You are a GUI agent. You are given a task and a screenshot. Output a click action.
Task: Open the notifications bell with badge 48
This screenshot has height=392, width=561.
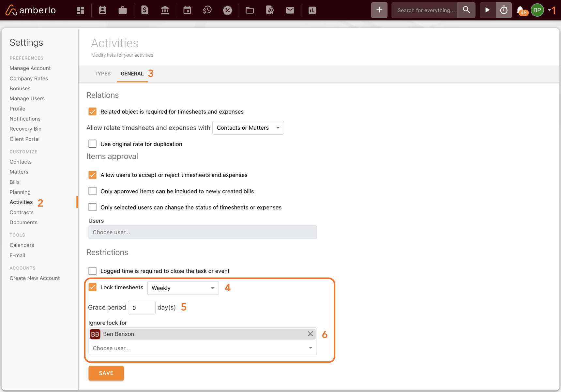coord(522,10)
